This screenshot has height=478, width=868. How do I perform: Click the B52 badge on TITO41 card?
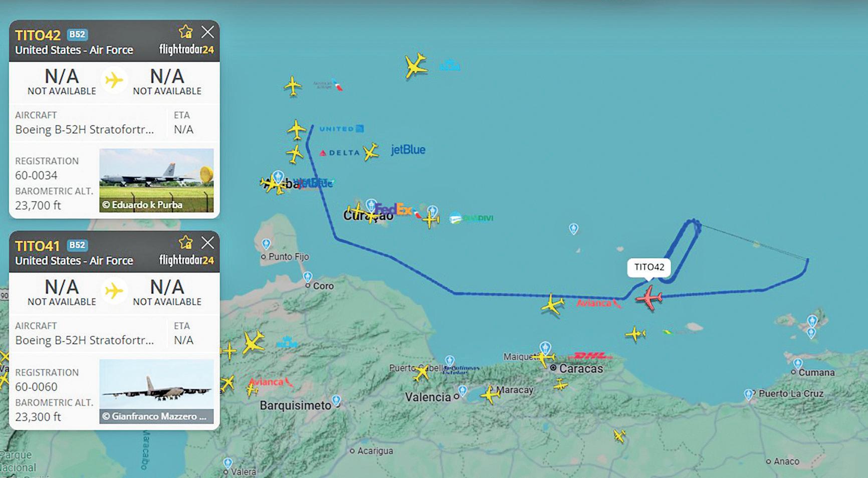(77, 246)
